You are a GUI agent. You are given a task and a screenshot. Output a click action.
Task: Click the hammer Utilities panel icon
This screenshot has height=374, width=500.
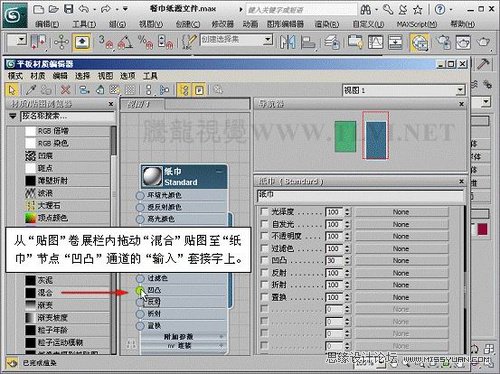(482, 64)
